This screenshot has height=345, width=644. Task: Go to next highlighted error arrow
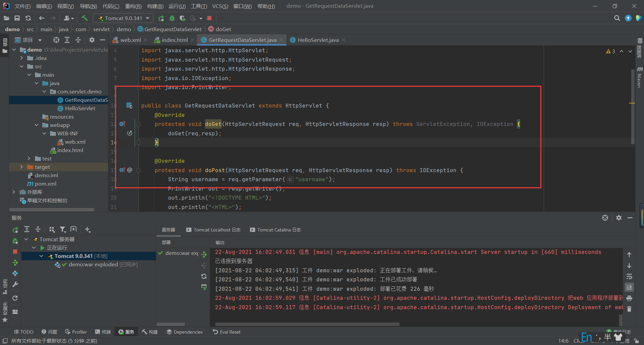[630, 51]
